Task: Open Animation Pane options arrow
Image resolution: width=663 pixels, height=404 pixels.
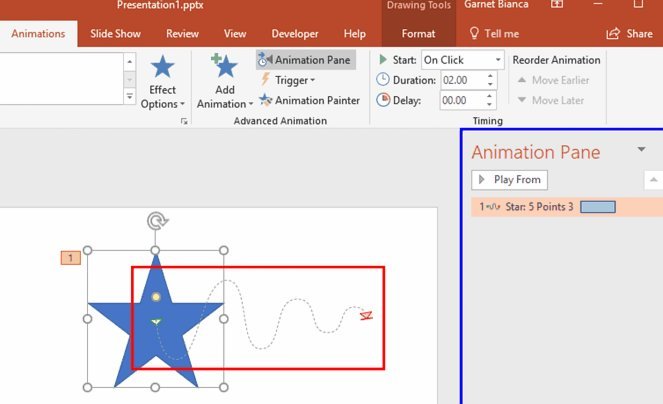Action: (641, 149)
